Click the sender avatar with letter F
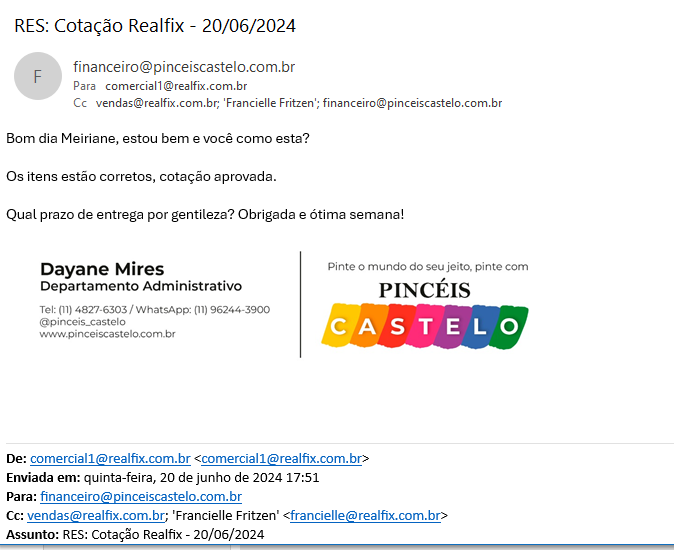 38,76
